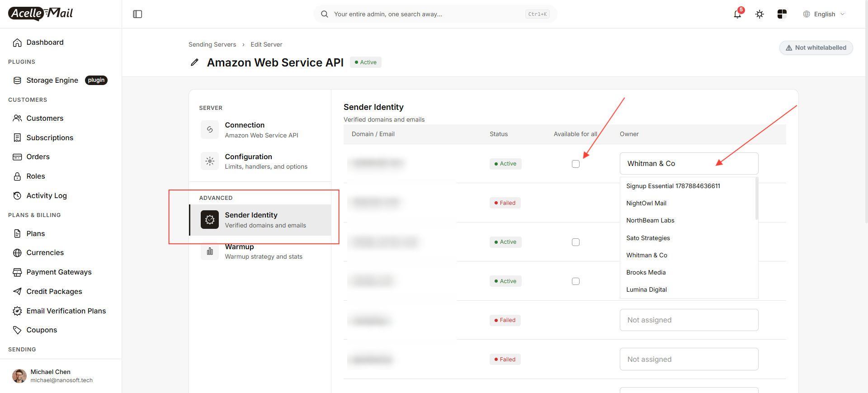868x393 pixels.
Task: Click the Sending Servers breadcrumb link
Action: pyautogui.click(x=212, y=44)
